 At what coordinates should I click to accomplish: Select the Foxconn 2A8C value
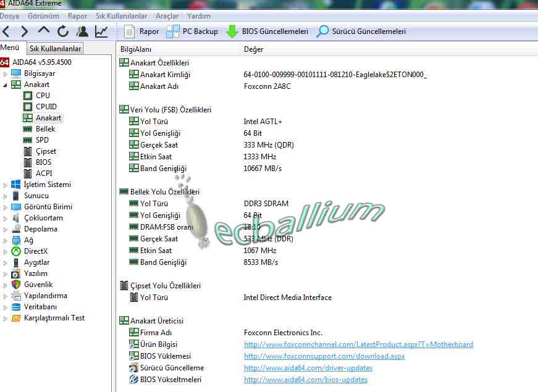[267, 86]
